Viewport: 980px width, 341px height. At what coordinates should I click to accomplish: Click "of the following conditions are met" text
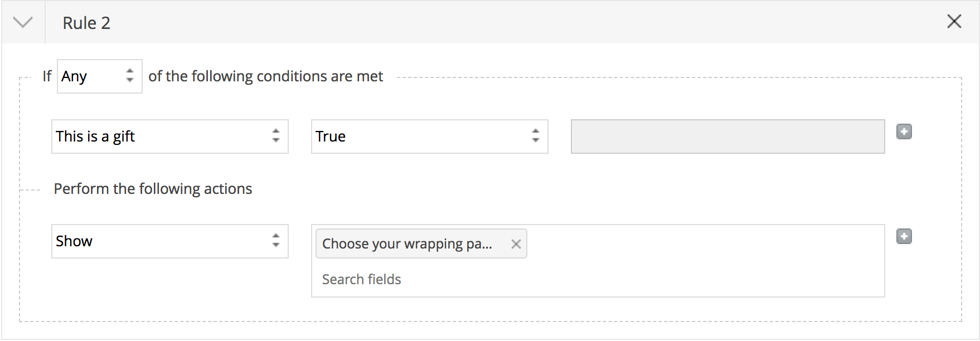click(x=265, y=76)
